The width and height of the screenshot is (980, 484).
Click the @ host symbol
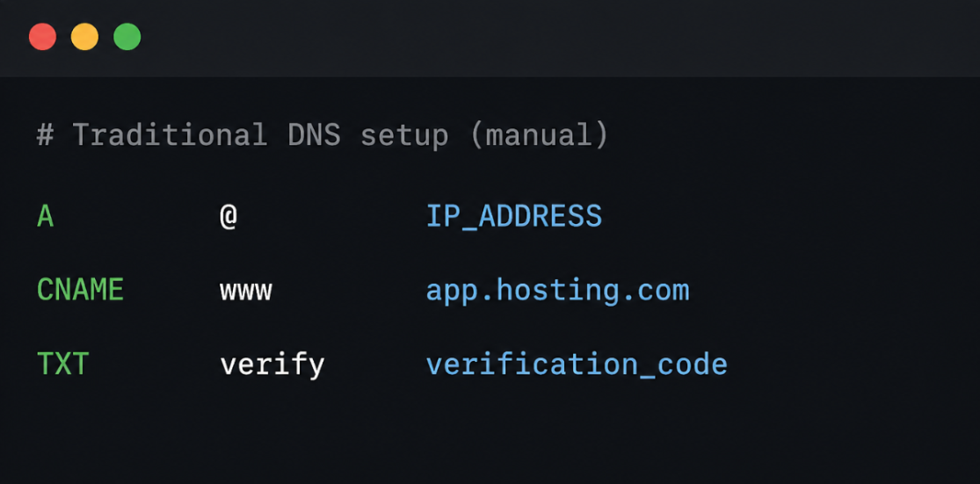(x=229, y=217)
